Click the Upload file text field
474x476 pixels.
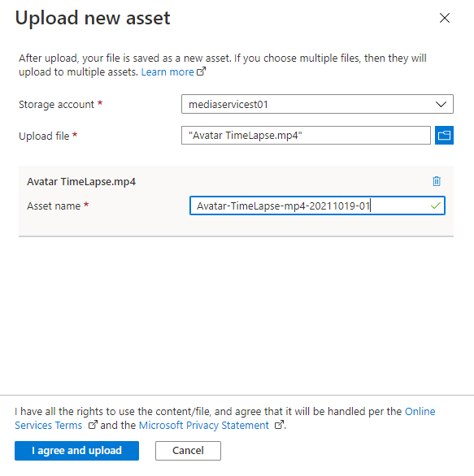point(306,136)
